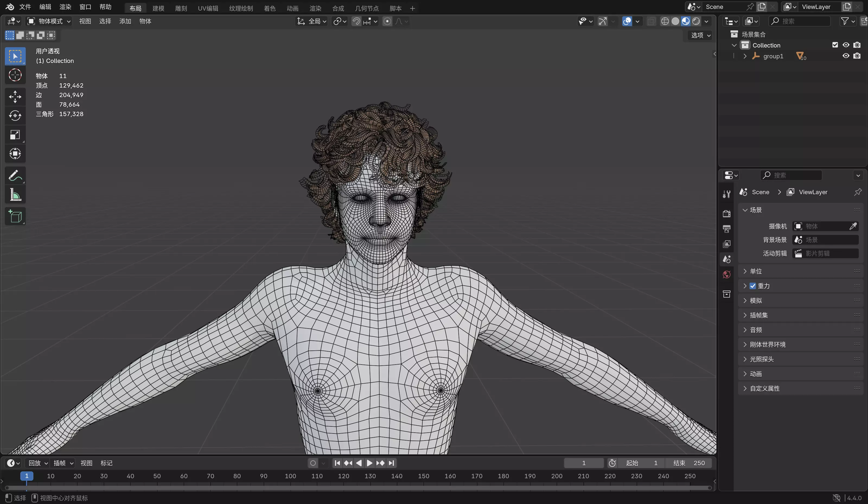The image size is (868, 504).
Task: Hide group1 in viewport
Action: (846, 56)
